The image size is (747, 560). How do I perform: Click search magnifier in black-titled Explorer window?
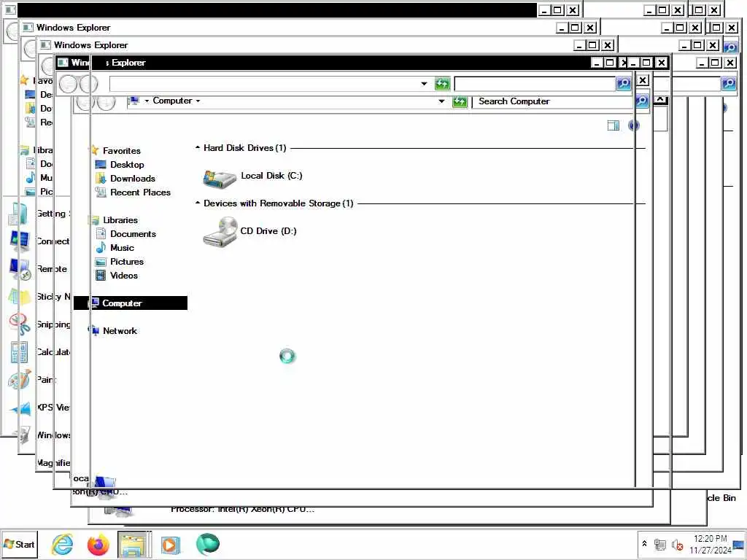pyautogui.click(x=624, y=84)
